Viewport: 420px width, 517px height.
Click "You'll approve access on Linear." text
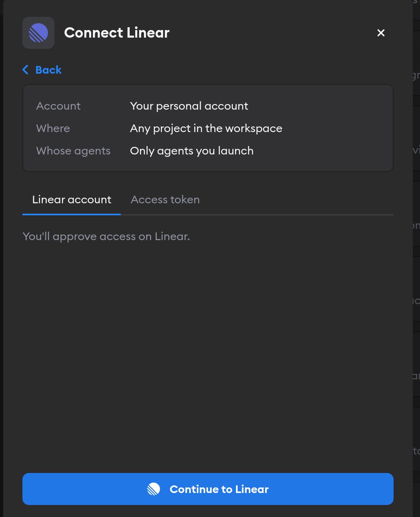pyautogui.click(x=106, y=236)
